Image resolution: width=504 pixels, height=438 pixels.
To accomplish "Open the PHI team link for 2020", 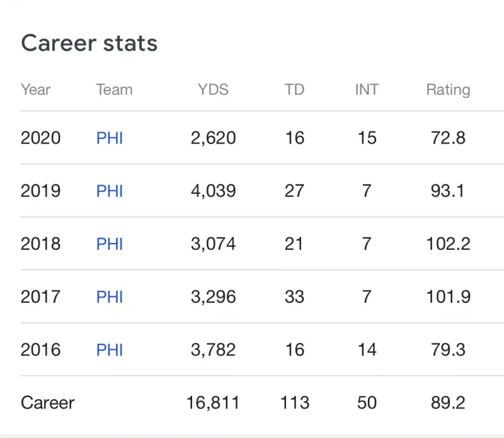I will 110,138.
